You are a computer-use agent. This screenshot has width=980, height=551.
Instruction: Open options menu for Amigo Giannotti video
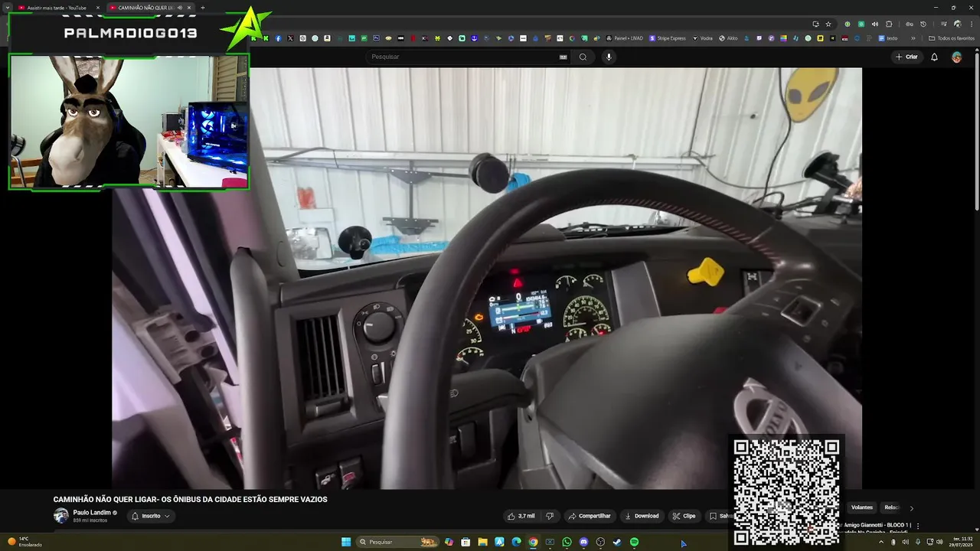pyautogui.click(x=918, y=526)
